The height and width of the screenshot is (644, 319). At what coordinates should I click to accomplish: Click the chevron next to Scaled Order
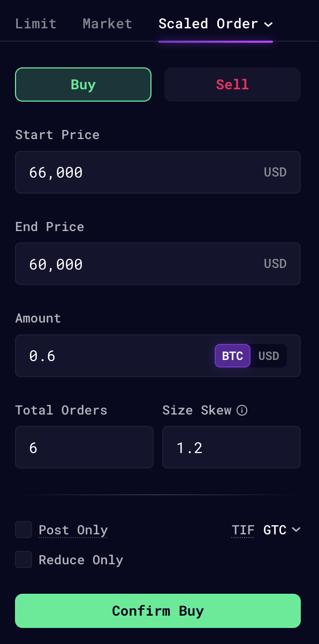pos(269,24)
